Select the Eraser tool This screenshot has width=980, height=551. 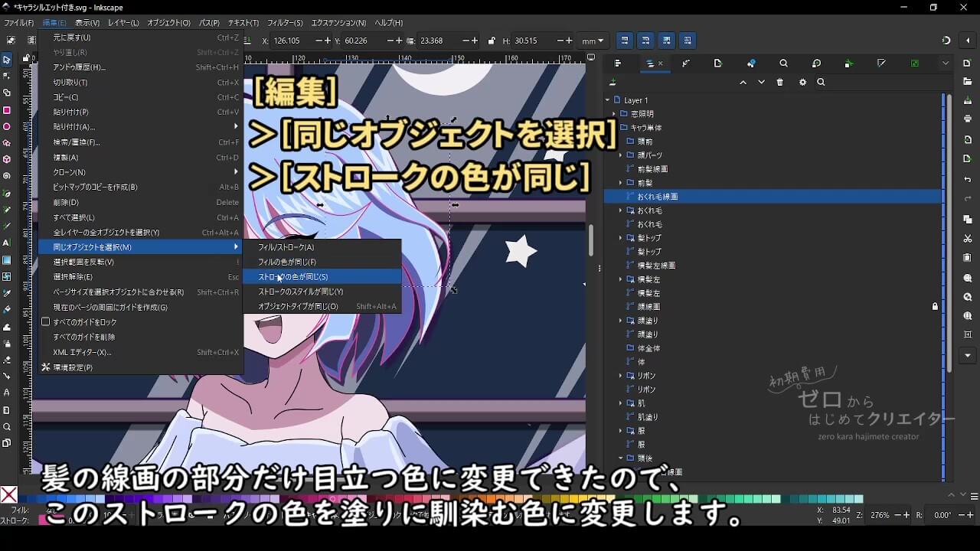(x=7, y=359)
